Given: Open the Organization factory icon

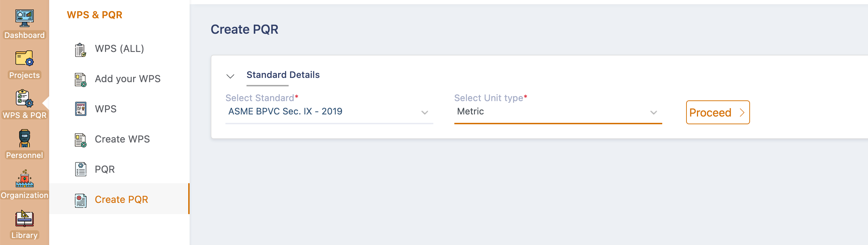Looking at the screenshot, I should click(x=25, y=178).
